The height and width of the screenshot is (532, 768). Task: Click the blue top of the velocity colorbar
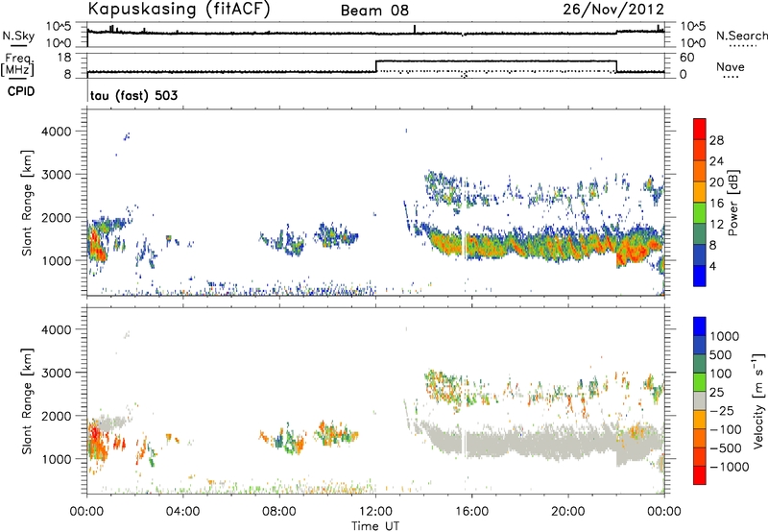[x=700, y=326]
